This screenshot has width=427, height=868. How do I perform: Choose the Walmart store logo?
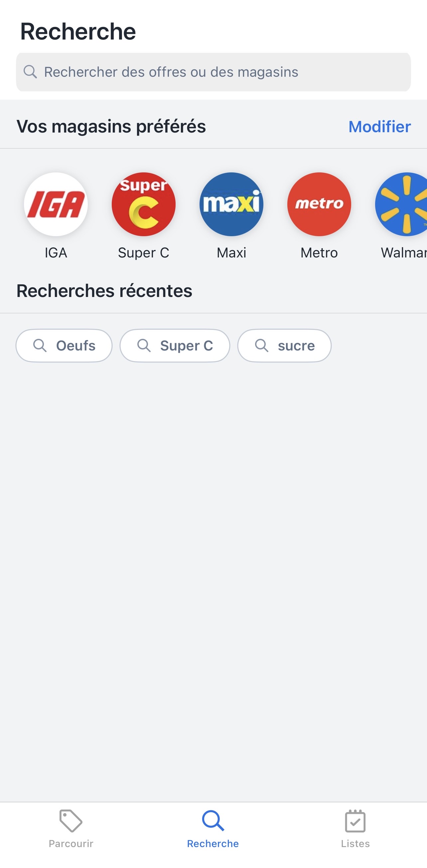tap(401, 204)
